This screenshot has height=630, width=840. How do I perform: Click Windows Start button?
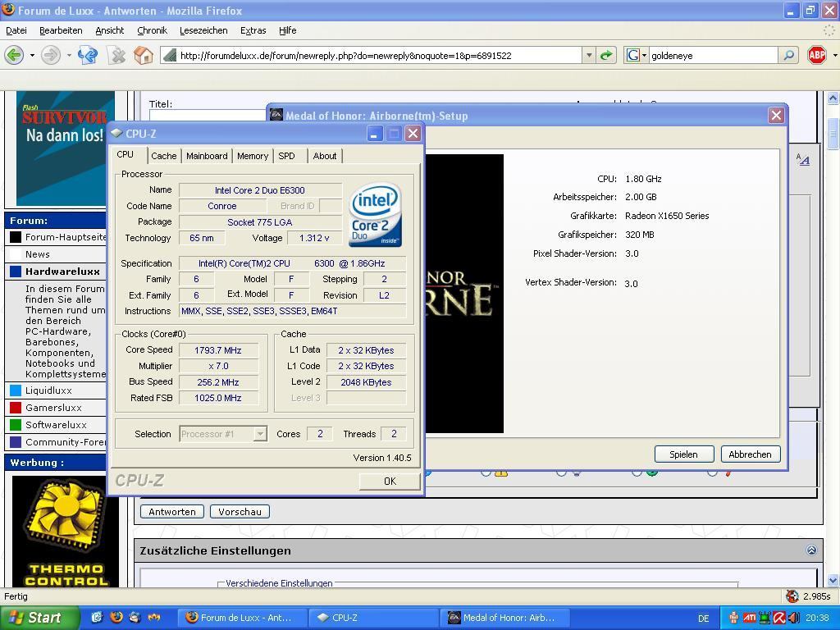[x=39, y=618]
